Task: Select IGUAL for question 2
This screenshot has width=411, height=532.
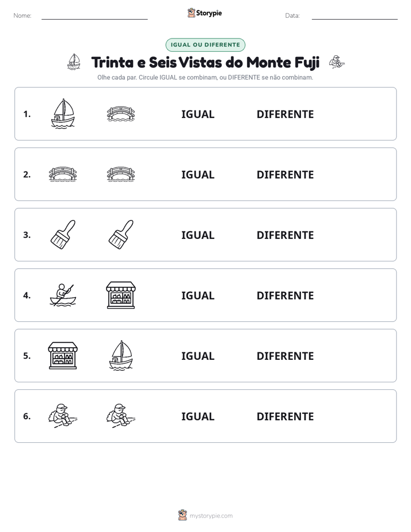Action: point(197,174)
